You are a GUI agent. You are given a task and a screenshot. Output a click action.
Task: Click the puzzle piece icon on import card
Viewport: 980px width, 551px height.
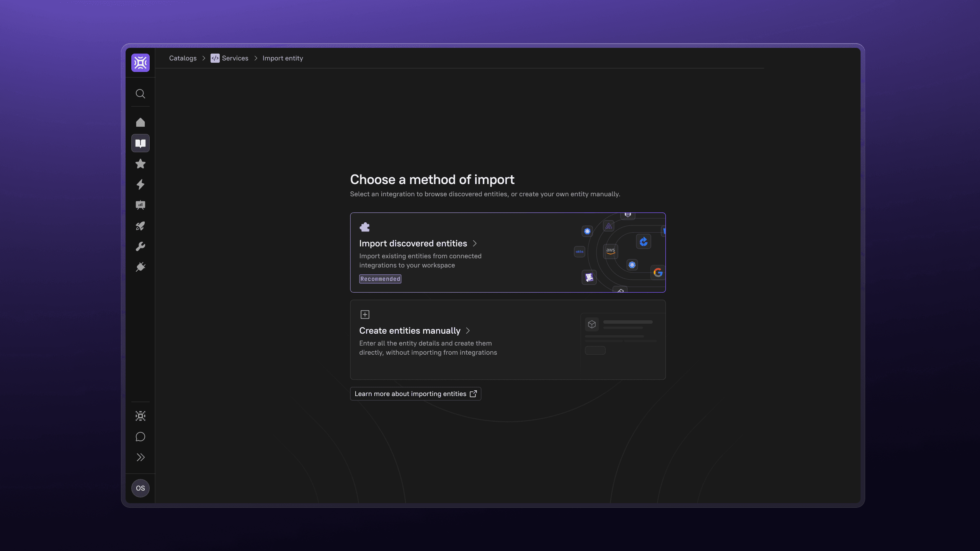click(365, 227)
